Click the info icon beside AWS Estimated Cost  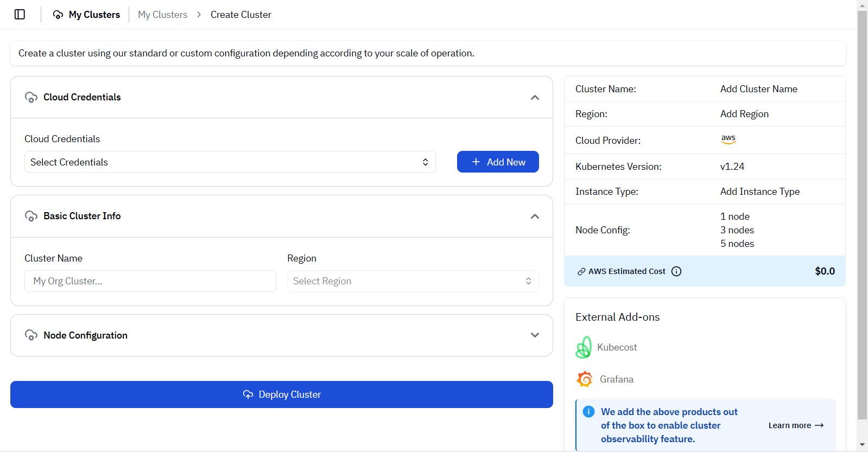tap(676, 271)
